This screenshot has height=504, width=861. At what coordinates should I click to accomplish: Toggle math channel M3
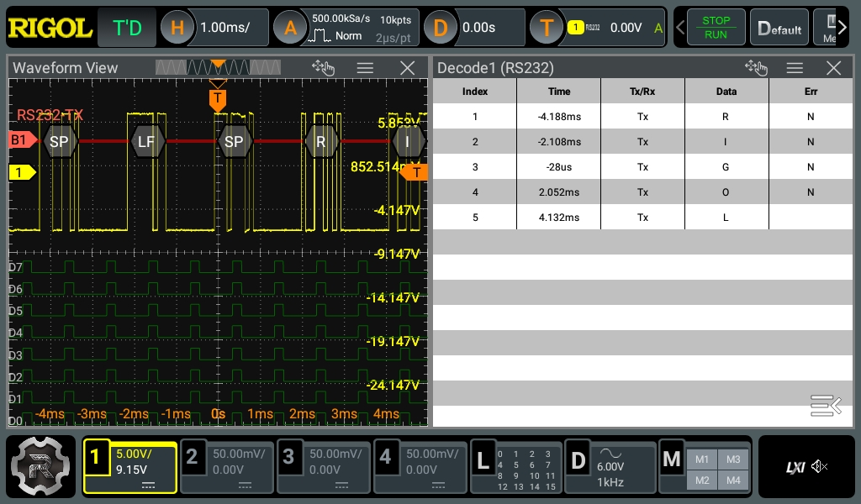coord(733,459)
